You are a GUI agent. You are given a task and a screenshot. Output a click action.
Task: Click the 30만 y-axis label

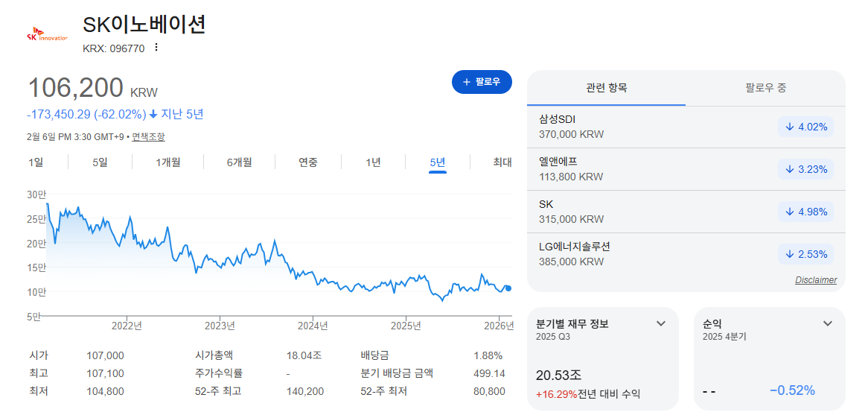[x=36, y=194]
